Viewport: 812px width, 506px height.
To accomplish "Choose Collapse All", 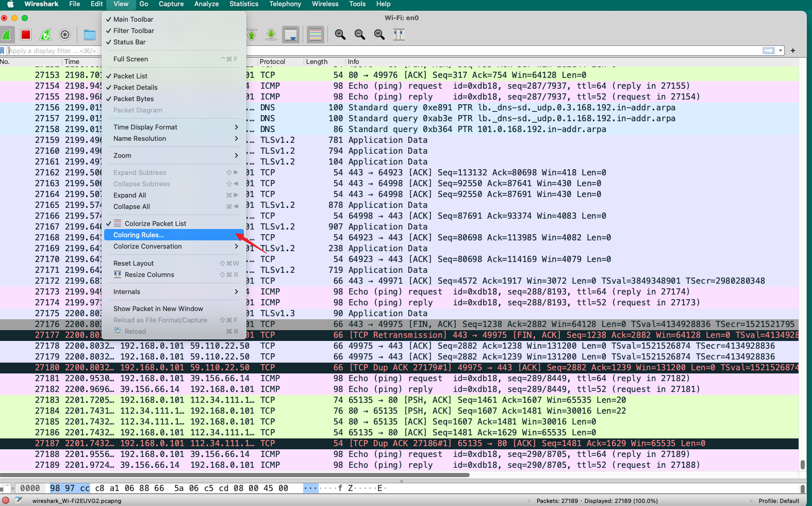I will (174, 206).
